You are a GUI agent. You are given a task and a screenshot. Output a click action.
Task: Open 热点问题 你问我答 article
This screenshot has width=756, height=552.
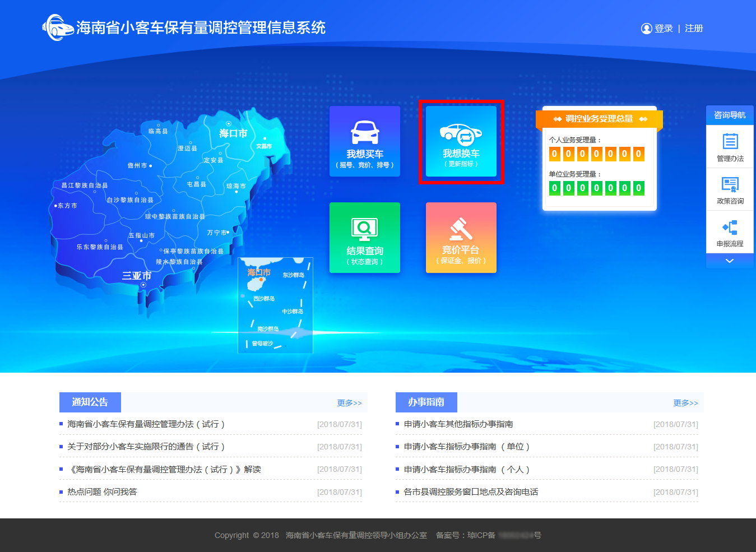click(x=102, y=492)
